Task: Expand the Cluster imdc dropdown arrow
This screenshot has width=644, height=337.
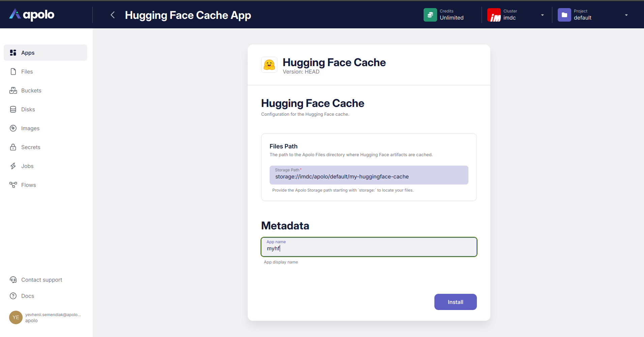Action: coord(542,15)
